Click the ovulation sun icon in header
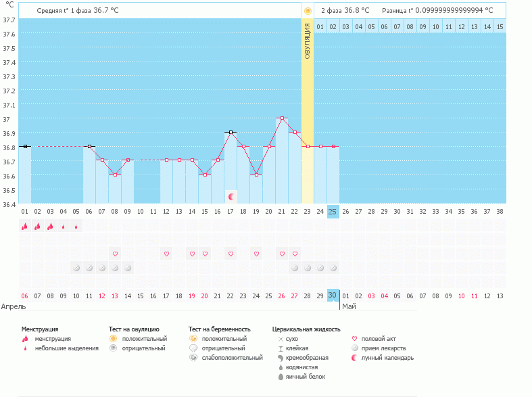The image size is (532, 397). pos(308,11)
